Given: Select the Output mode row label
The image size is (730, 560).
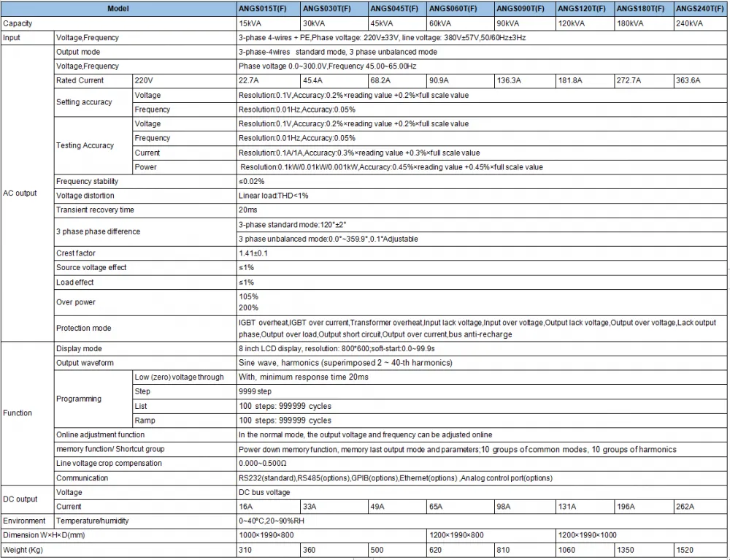Looking at the screenshot, I should point(78,52).
